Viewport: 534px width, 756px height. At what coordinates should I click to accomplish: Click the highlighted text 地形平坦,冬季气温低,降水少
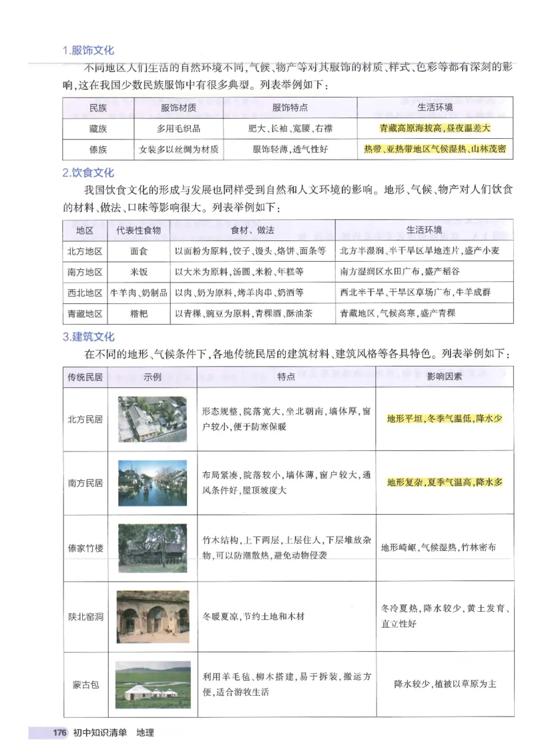445,417
